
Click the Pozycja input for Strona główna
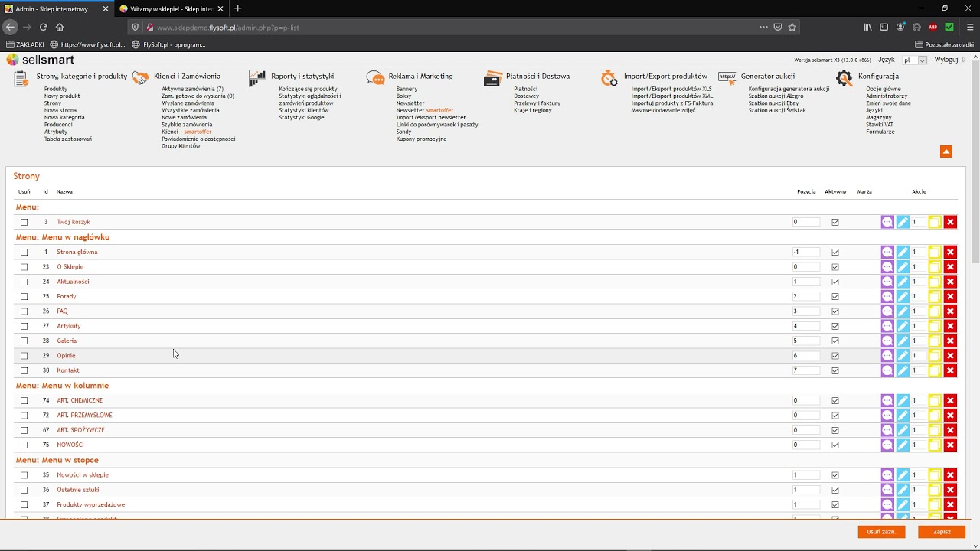point(806,252)
